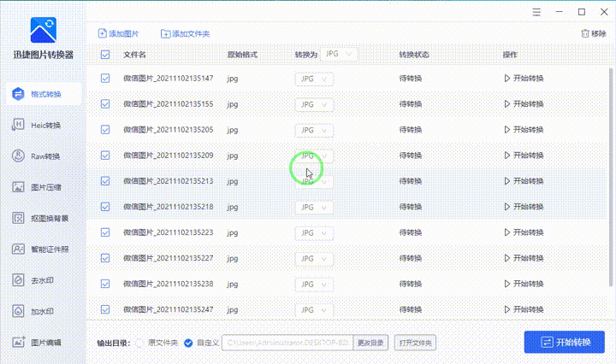This screenshot has width=616, height=364.
Task: Uncheck file 微信图片_20211102135213
Action: [x=105, y=181]
